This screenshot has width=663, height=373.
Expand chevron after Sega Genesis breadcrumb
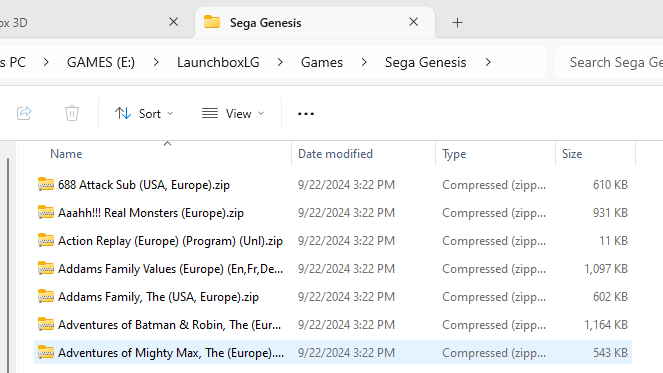(x=488, y=62)
